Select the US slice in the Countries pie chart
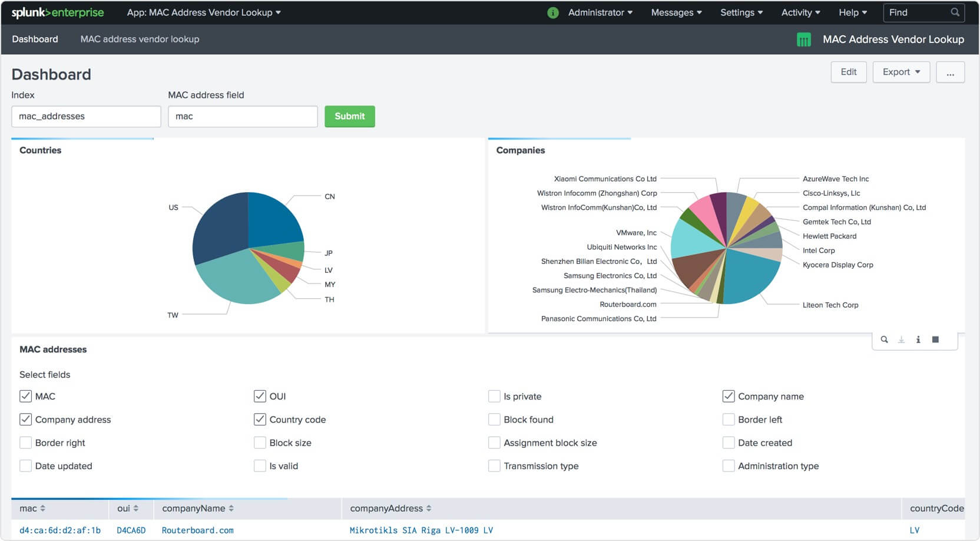 pos(218,230)
